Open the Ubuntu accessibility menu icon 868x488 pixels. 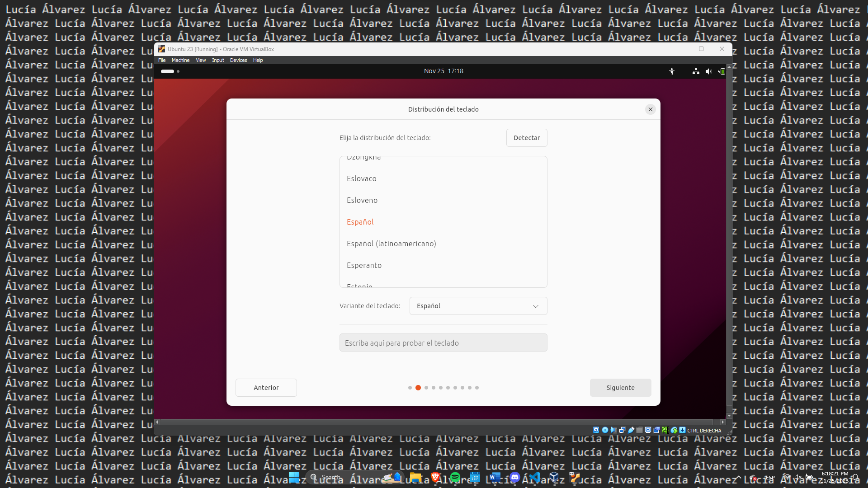672,71
